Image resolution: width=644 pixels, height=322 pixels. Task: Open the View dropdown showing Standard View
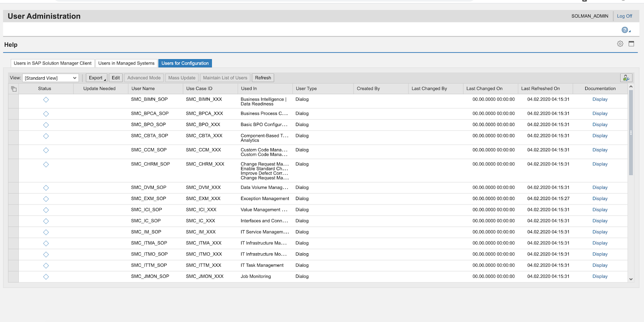click(50, 78)
